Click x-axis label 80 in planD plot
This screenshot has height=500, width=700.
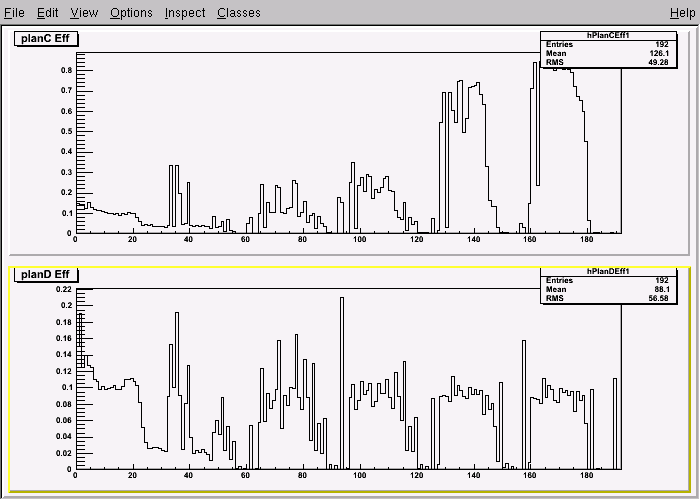[x=303, y=475]
